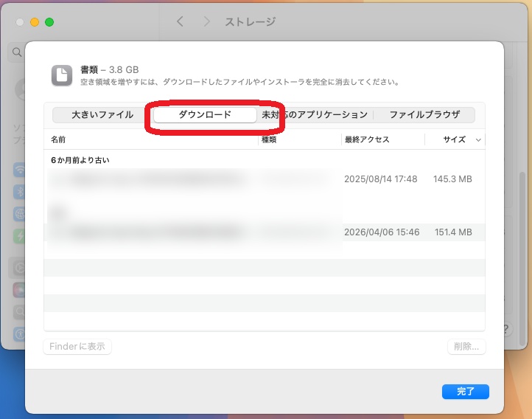Click the date 2025/08/14 17:48
Image resolution: width=532 pixels, height=419 pixels.
click(381, 179)
